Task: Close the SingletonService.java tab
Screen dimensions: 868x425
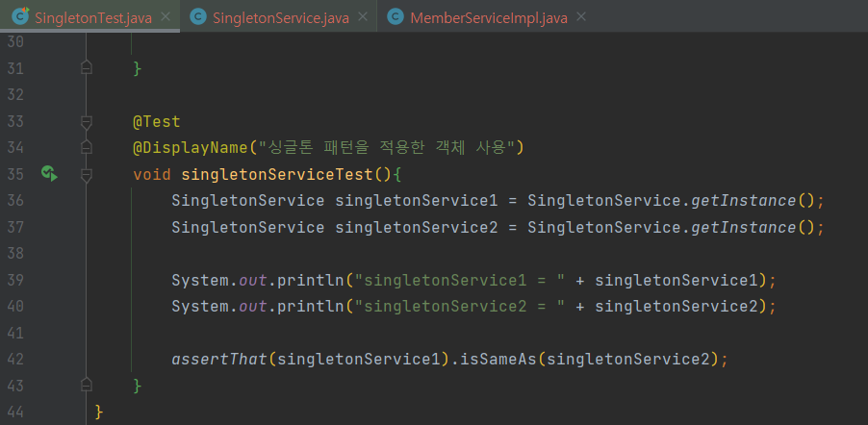Action: click(x=362, y=17)
